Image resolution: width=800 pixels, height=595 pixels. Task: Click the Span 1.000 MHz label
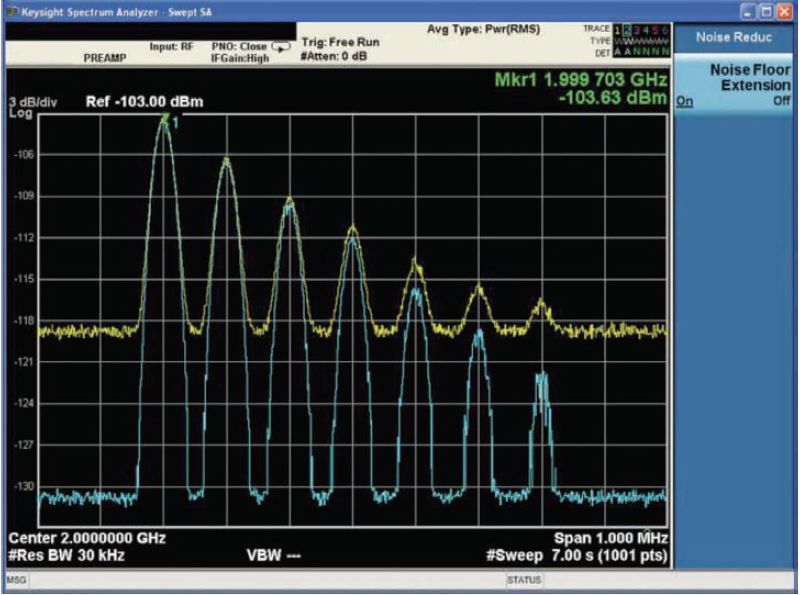coord(611,538)
